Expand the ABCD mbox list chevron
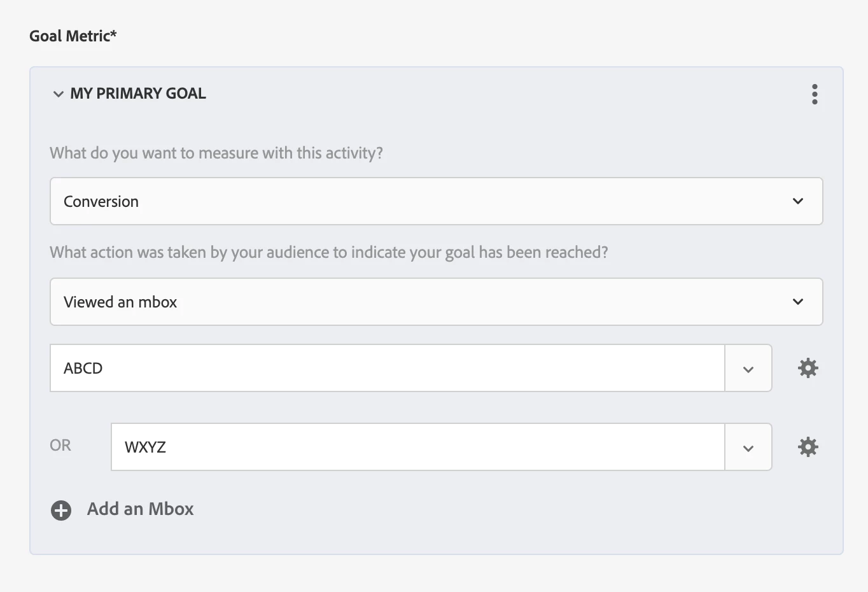 (x=748, y=369)
